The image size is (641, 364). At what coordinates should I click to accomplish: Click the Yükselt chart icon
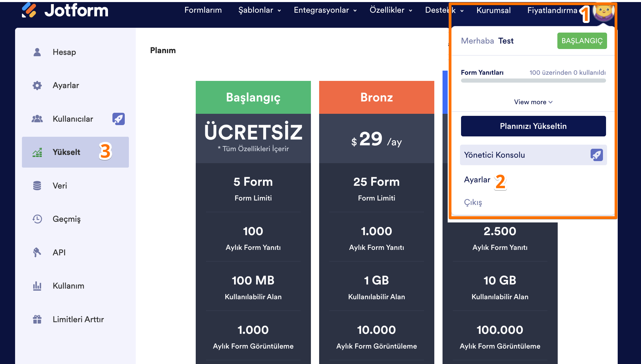[37, 152]
